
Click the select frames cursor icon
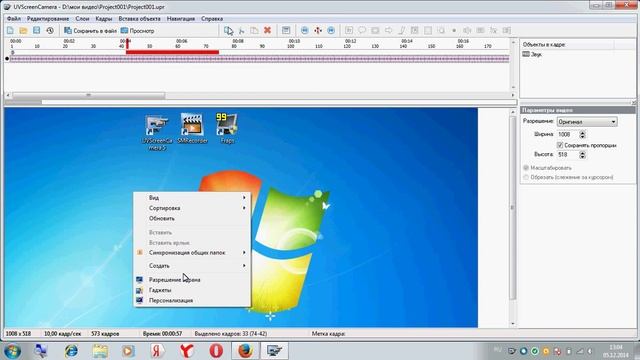[x=229, y=31]
